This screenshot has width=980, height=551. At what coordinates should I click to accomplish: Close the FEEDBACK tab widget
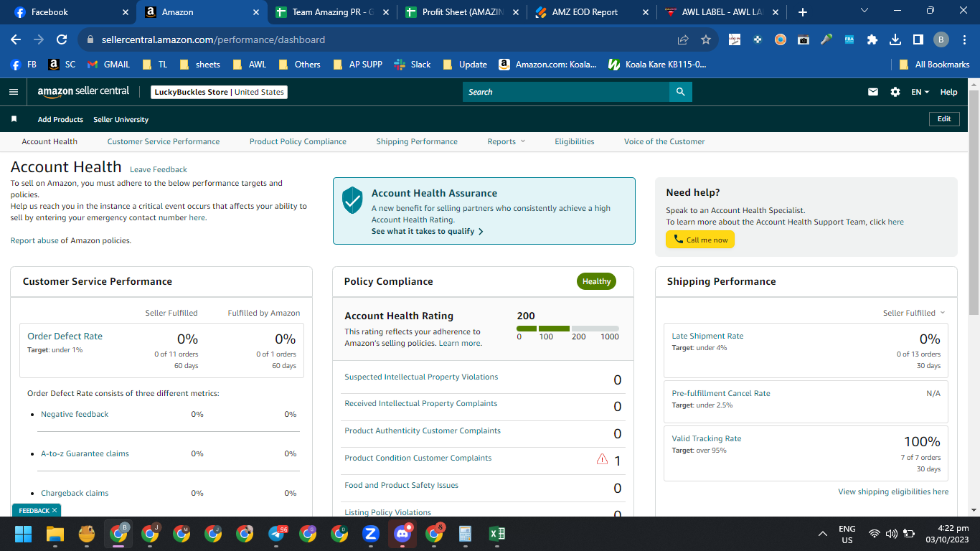[x=55, y=511]
